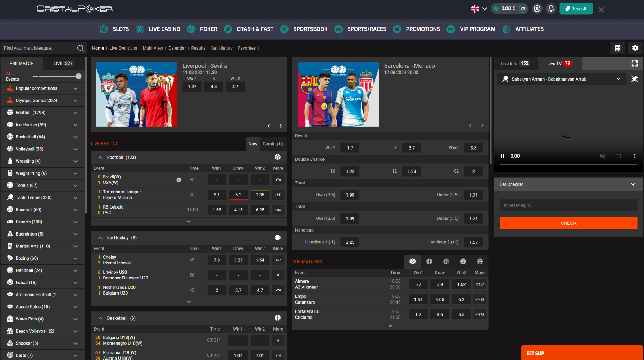Adjust the events time range slider
Viewport: 644px width, 360px height.
point(78,76)
